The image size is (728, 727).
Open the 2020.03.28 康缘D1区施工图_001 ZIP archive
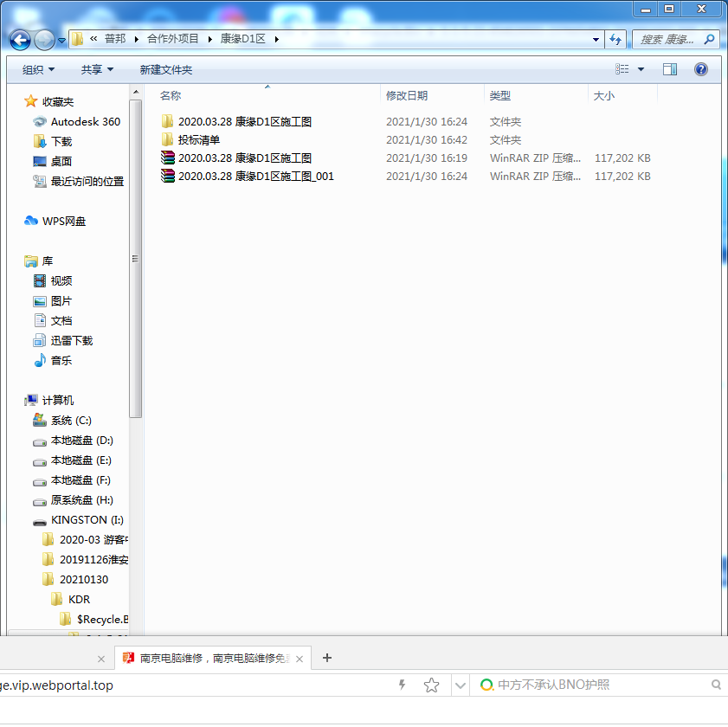coord(255,177)
